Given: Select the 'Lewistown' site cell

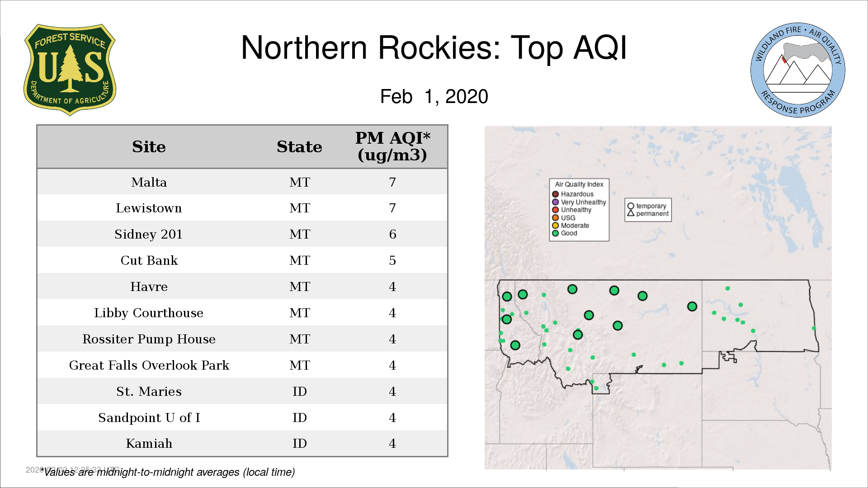Looking at the screenshot, I should tap(149, 208).
